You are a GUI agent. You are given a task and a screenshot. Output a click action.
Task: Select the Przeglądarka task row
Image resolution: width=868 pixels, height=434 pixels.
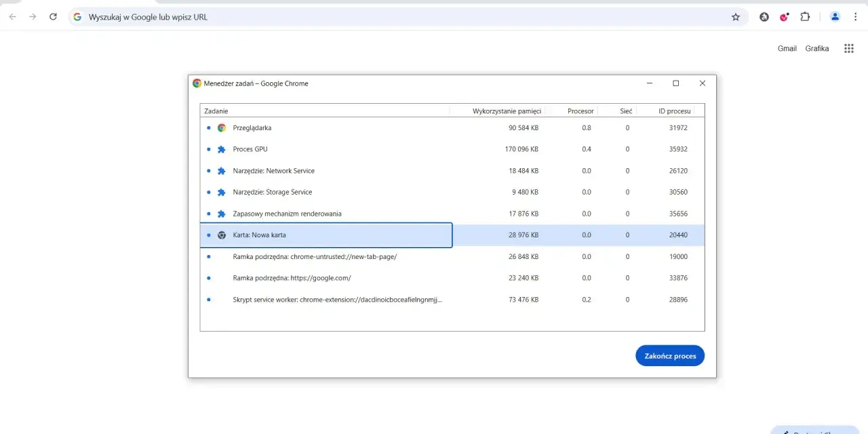click(452, 127)
